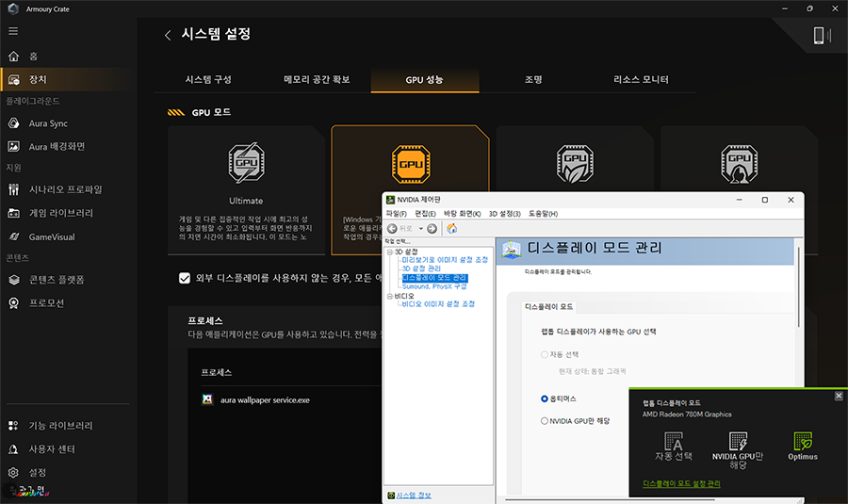The width and height of the screenshot is (848, 504).
Task: Switch to GPU 성능 tab
Action: [x=425, y=80]
